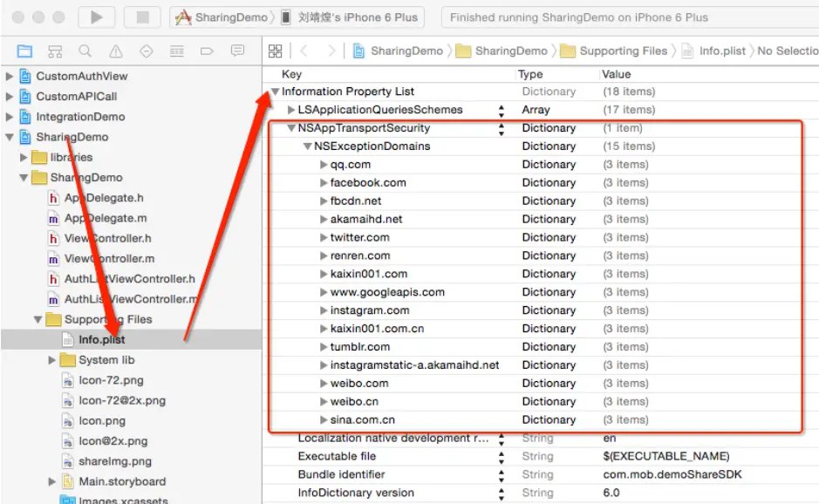Select Info.plist in the navigator
Viewport: 819px width, 504px height.
[x=102, y=340]
